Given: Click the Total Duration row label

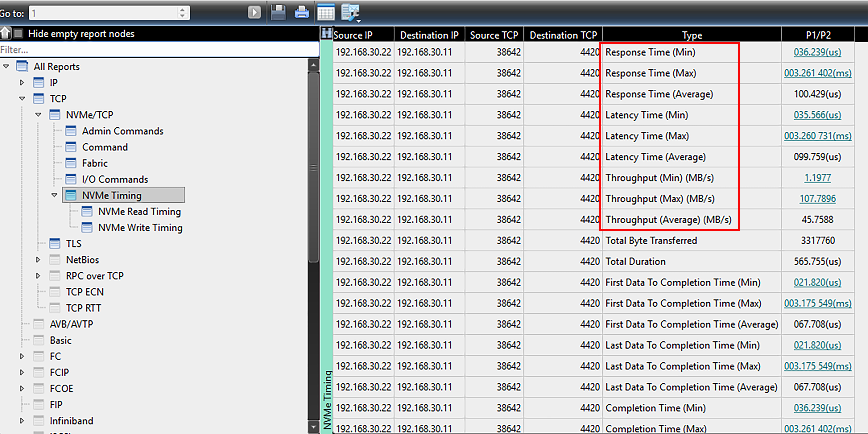Looking at the screenshot, I should click(636, 261).
